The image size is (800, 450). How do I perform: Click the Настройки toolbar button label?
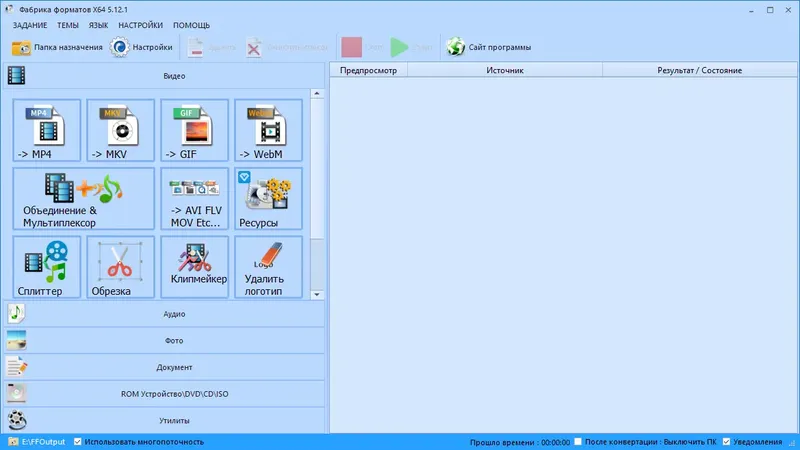153,47
